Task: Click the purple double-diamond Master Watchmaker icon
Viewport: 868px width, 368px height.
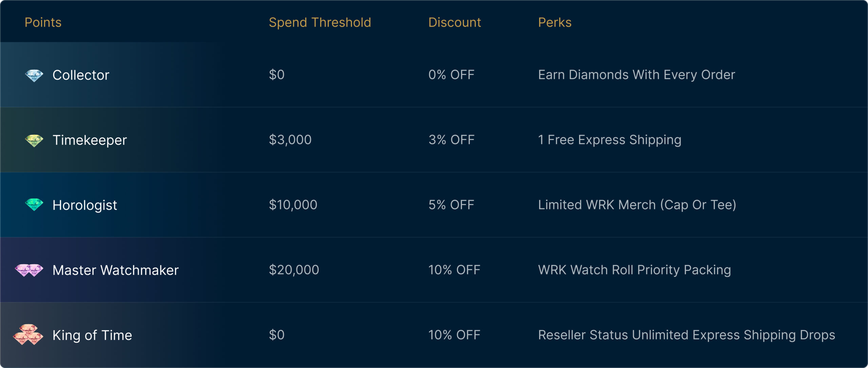Action: pyautogui.click(x=29, y=270)
